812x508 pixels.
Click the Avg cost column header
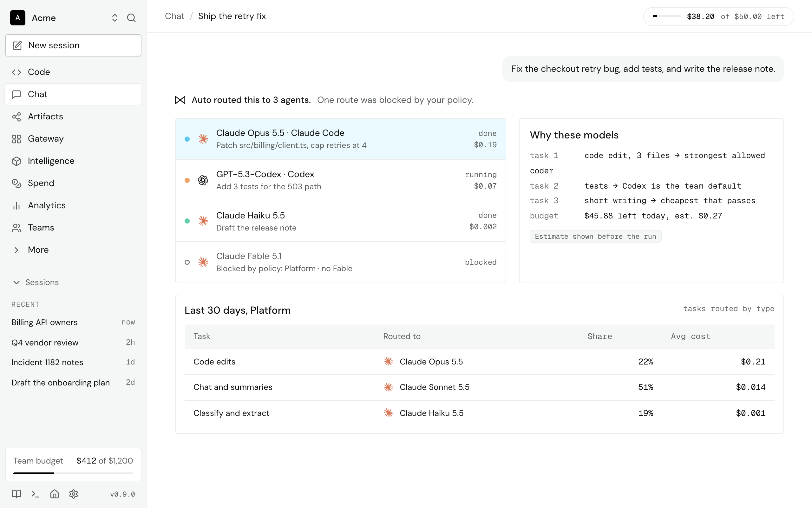(x=691, y=336)
